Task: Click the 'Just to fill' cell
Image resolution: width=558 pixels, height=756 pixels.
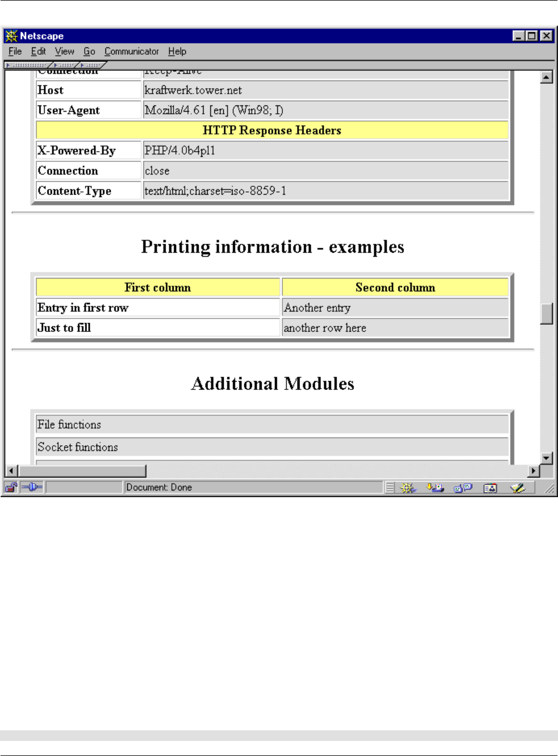Action: [158, 328]
